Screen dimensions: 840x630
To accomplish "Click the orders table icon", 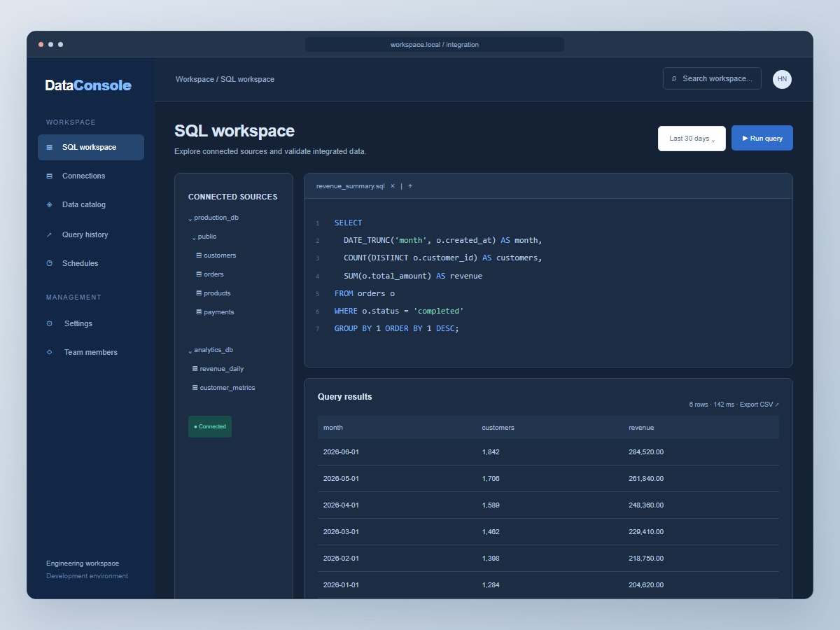I will pos(199,274).
